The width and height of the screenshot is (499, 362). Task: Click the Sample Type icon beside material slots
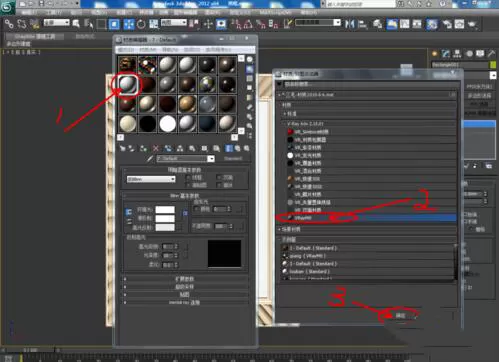(x=250, y=60)
